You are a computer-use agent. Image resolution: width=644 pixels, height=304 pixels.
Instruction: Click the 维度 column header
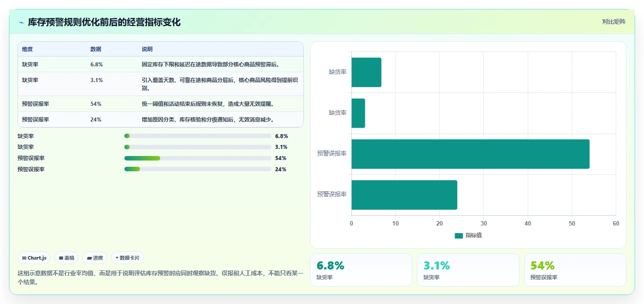click(27, 49)
